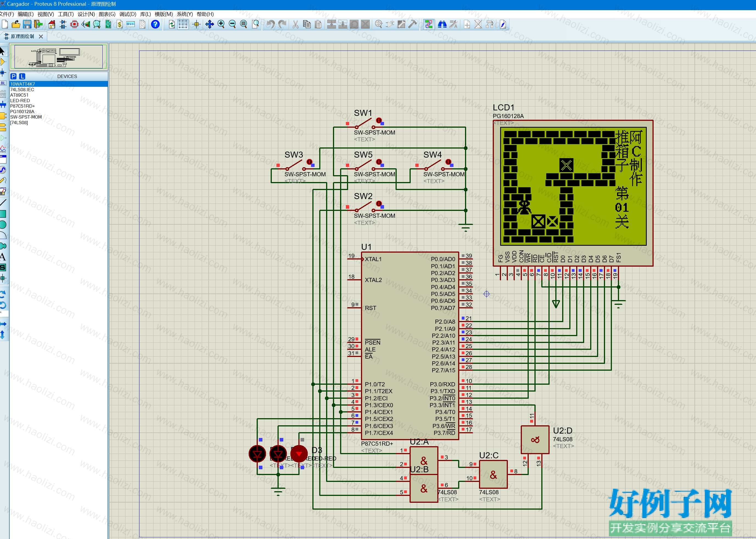Click the Save Project toolbar icon
This screenshot has width=756, height=539.
tap(27, 24)
